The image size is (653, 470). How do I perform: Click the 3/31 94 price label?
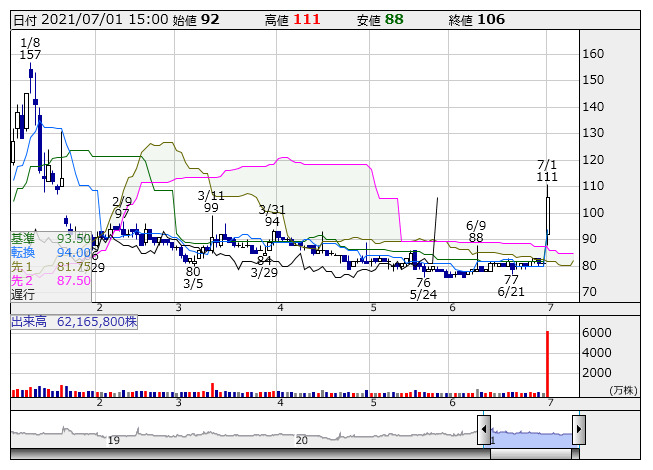point(272,215)
